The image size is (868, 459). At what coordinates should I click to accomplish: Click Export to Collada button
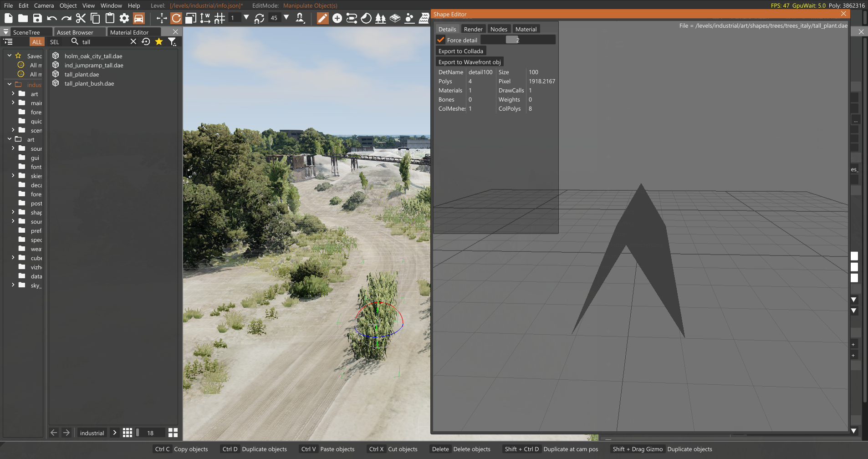pyautogui.click(x=461, y=51)
